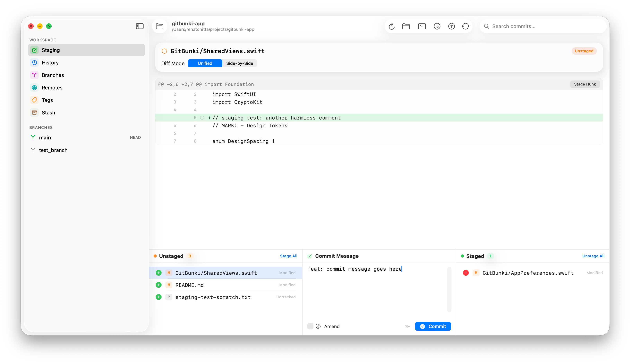The height and width of the screenshot is (364, 641).
Task: Switch diff mode to Side-by-Side
Action: point(239,63)
